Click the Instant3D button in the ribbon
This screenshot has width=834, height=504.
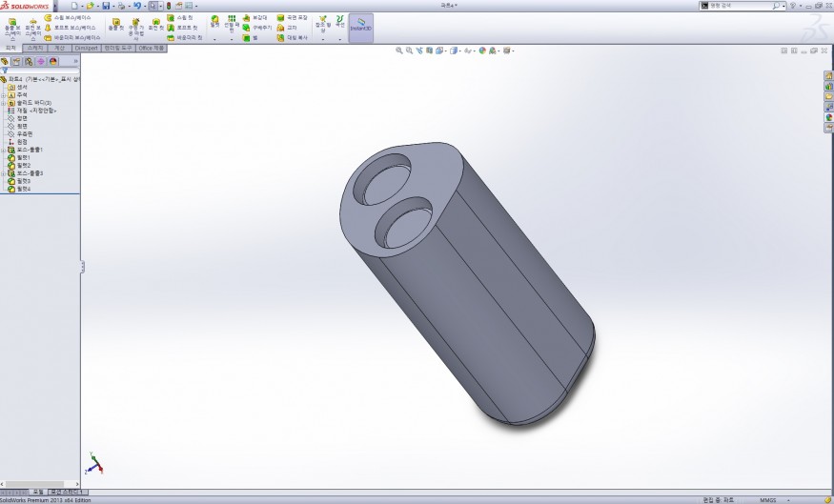click(360, 26)
